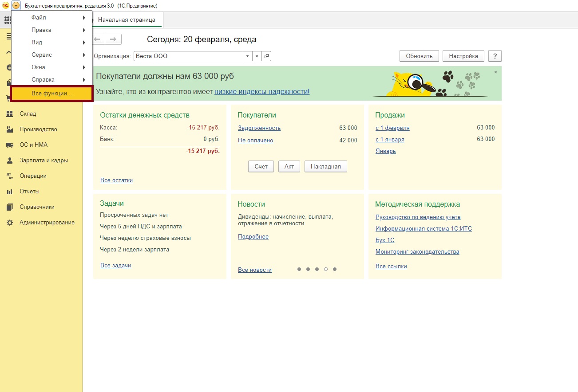
Task: Expand the Организация dropdown arrow
Action: tap(248, 56)
